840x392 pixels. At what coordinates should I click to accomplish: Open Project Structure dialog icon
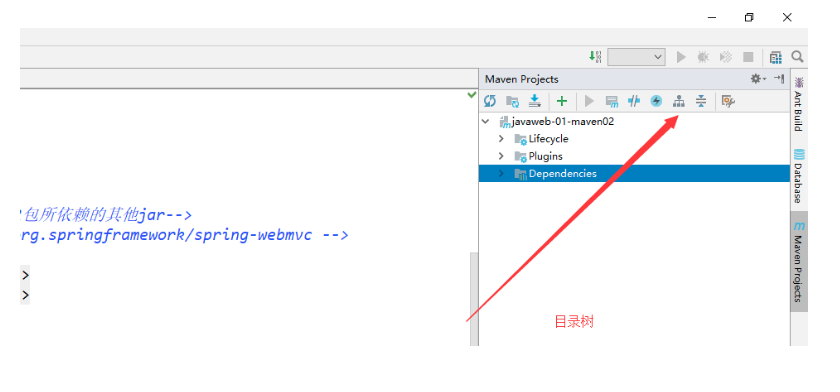coord(775,57)
